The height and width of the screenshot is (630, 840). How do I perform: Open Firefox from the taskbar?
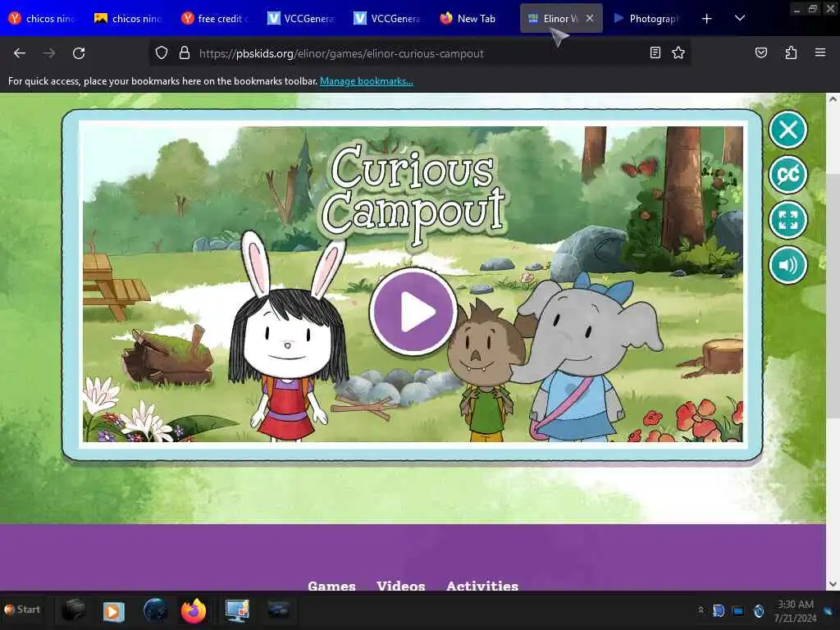tap(194, 610)
